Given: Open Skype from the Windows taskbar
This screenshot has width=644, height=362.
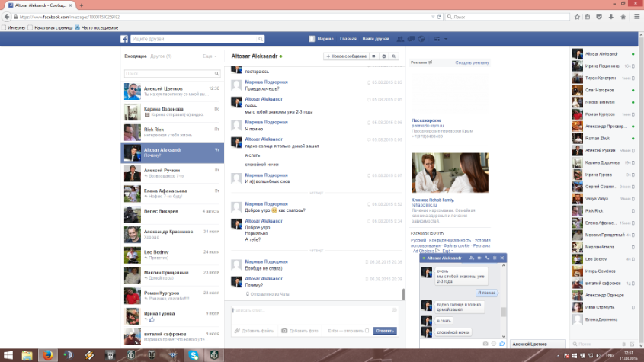Looking at the screenshot, I should (x=194, y=355).
